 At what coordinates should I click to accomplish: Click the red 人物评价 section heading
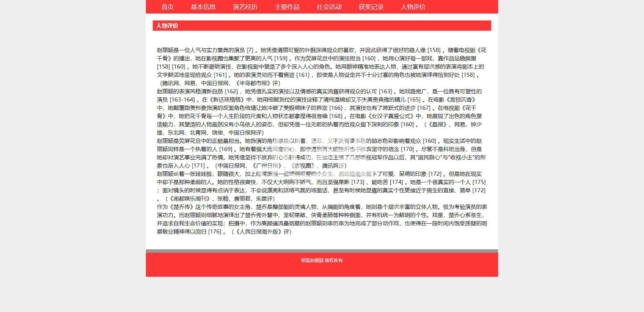pos(167,26)
